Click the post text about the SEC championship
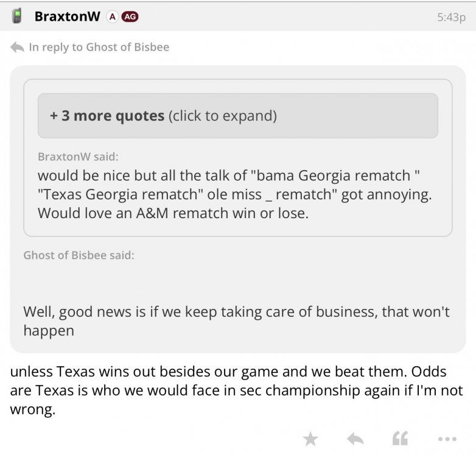 (236, 390)
